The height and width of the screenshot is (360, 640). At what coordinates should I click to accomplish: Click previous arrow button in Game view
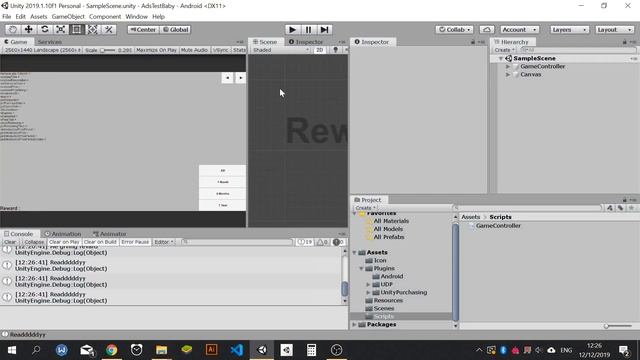[227, 78]
